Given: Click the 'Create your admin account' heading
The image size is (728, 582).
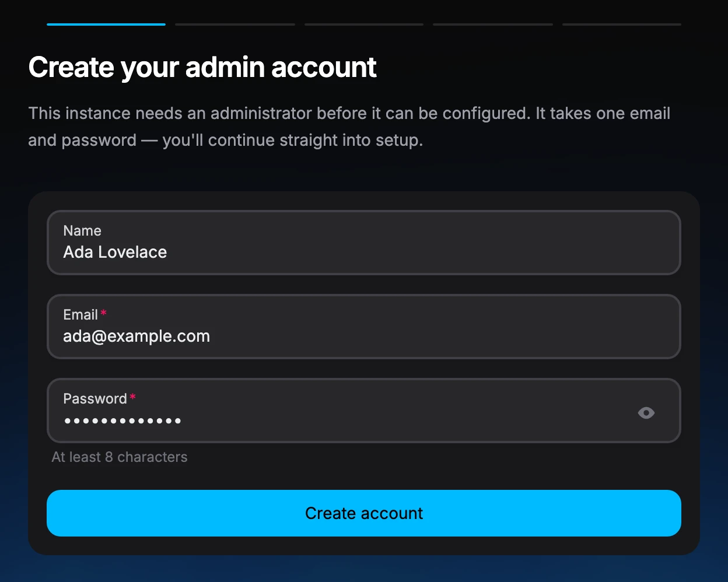Looking at the screenshot, I should click(202, 68).
